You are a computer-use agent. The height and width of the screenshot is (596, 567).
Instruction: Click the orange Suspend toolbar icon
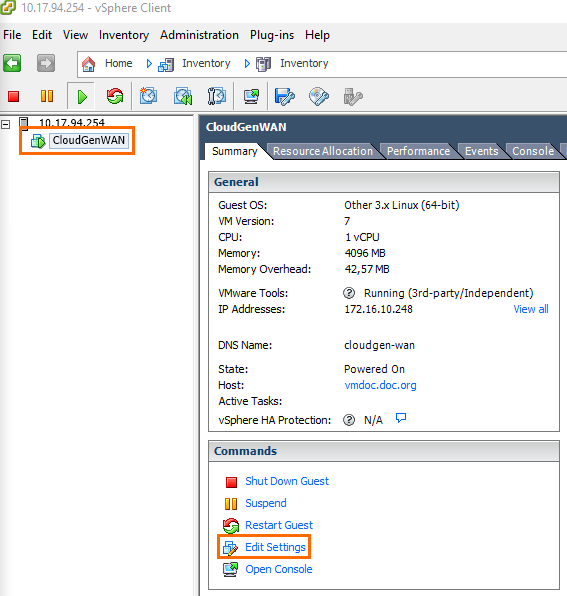[x=47, y=96]
